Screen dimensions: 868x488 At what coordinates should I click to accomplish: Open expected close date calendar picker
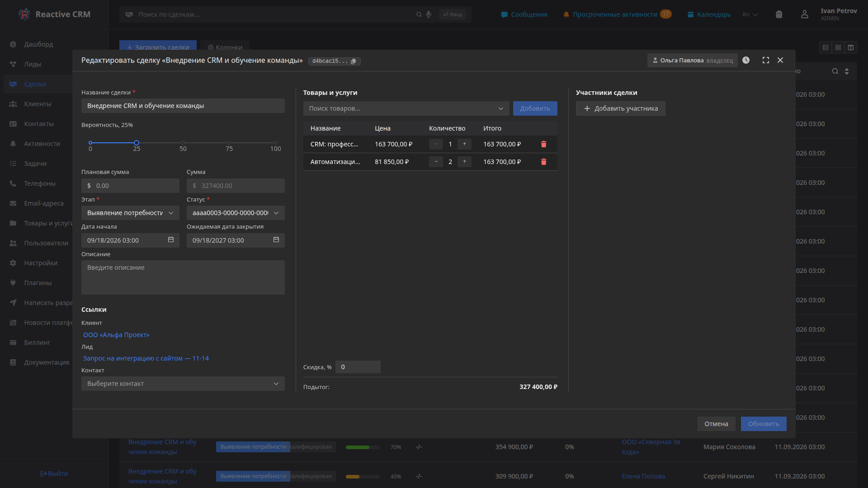click(276, 240)
